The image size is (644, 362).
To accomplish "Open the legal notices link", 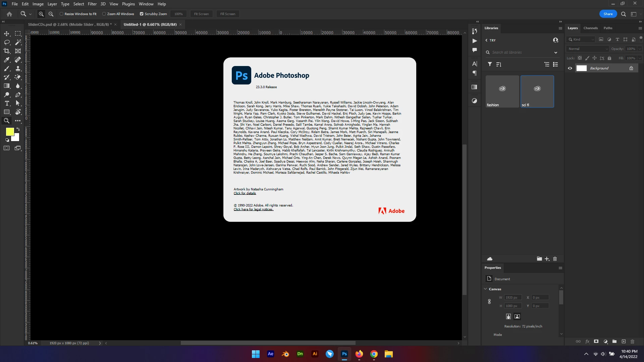I will pos(253,209).
